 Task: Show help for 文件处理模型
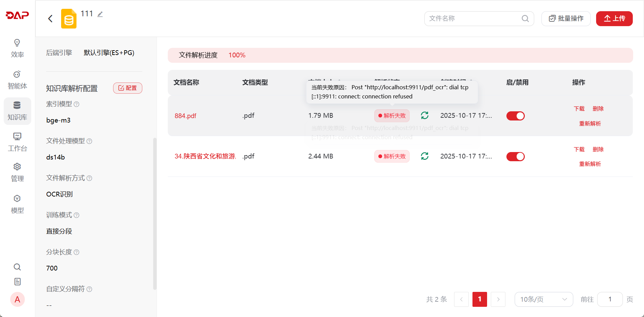pyautogui.click(x=89, y=141)
